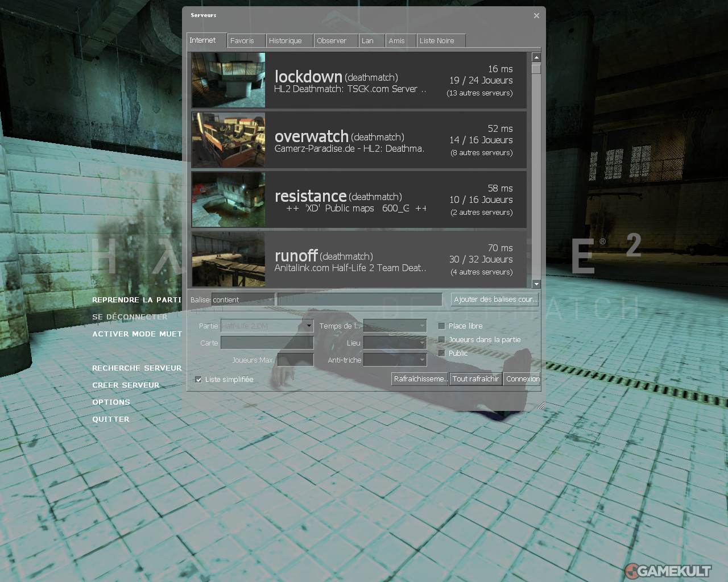The height and width of the screenshot is (582, 728).
Task: Enable the Place libre checkbox
Action: pyautogui.click(x=441, y=326)
